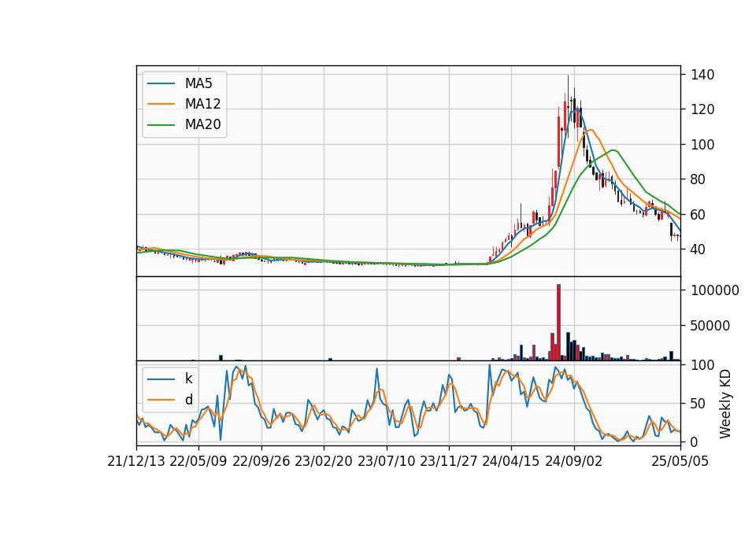
Task: Click the green MA20 legend line
Action: [x=161, y=124]
